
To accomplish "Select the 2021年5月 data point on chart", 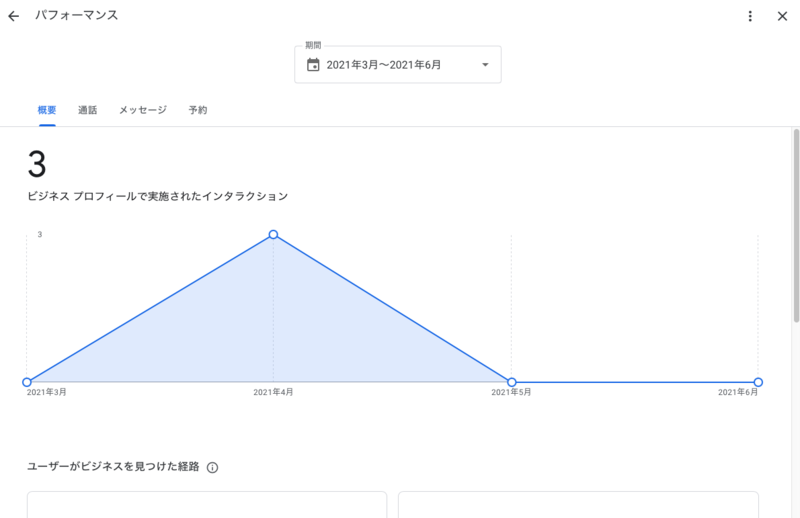I will pyautogui.click(x=512, y=382).
